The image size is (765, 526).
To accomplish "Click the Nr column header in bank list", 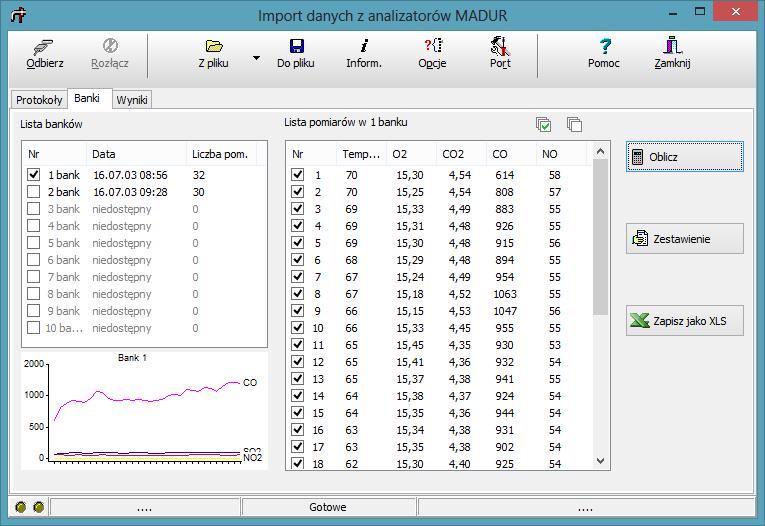I will click(x=55, y=154).
